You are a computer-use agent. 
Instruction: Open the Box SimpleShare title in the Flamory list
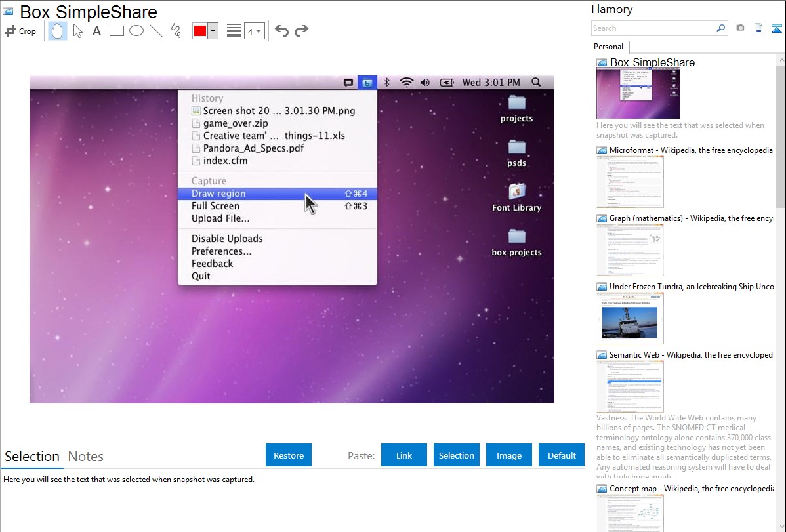[x=653, y=63]
